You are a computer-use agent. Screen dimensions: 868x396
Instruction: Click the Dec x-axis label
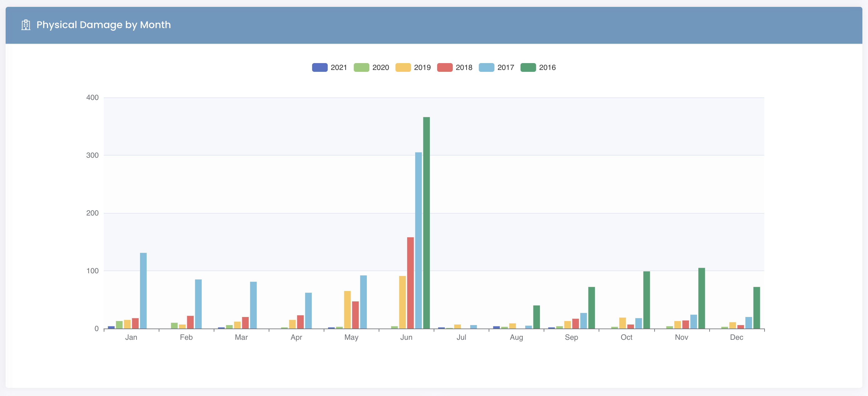click(736, 337)
